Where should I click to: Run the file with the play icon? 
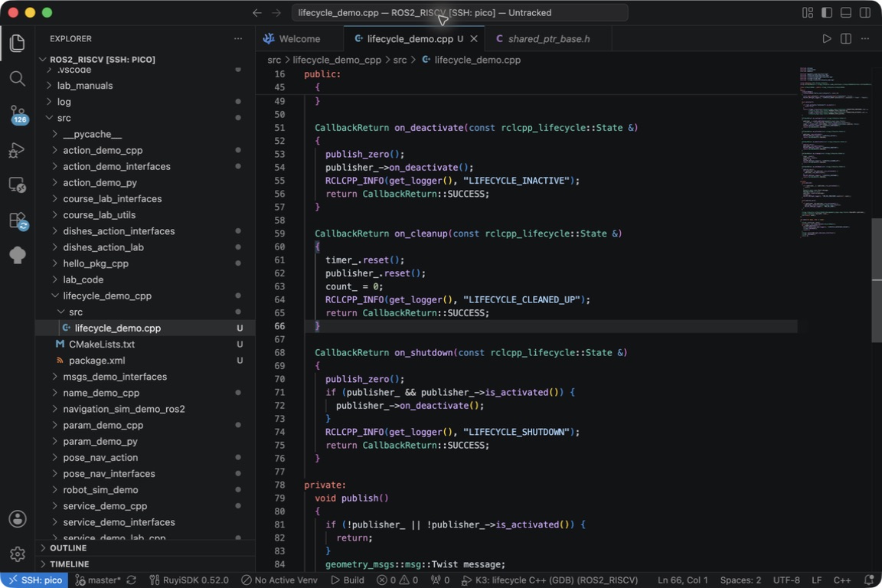click(x=826, y=38)
